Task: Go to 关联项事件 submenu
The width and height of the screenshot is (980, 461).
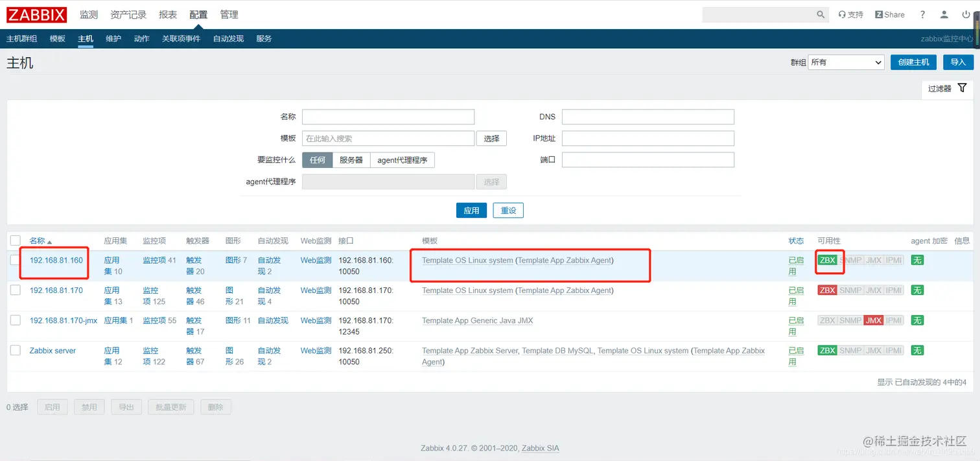Action: tap(181, 39)
